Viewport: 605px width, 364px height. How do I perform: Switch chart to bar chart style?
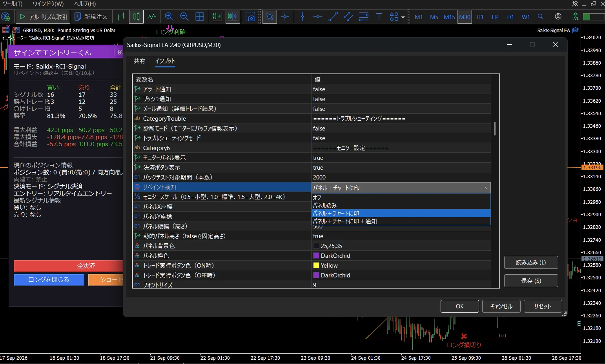click(121, 17)
